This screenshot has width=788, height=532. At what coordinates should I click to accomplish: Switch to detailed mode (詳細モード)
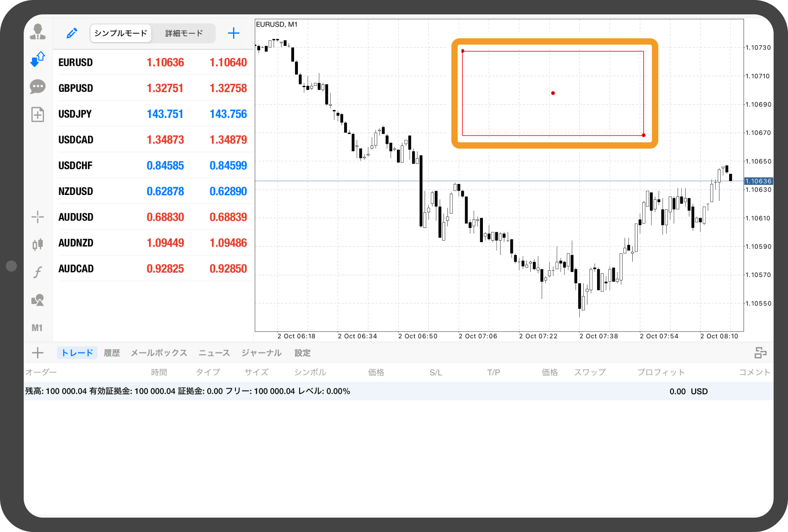pyautogui.click(x=184, y=33)
